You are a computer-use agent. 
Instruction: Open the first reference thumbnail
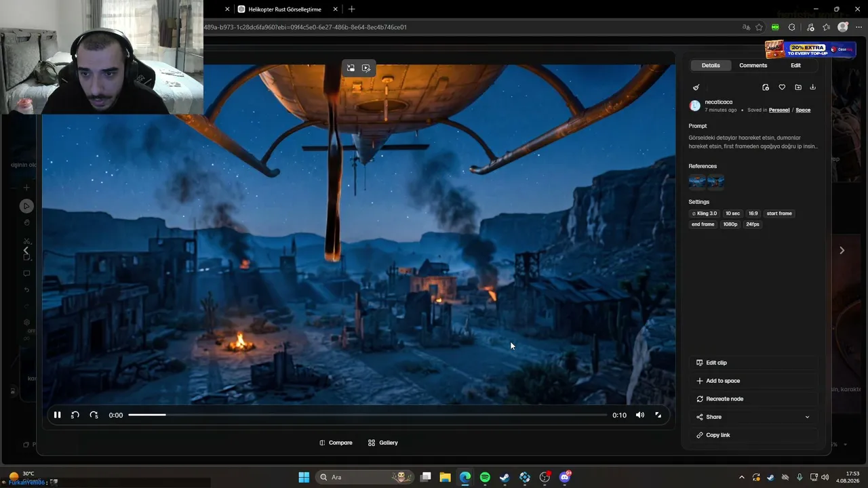[x=697, y=181]
